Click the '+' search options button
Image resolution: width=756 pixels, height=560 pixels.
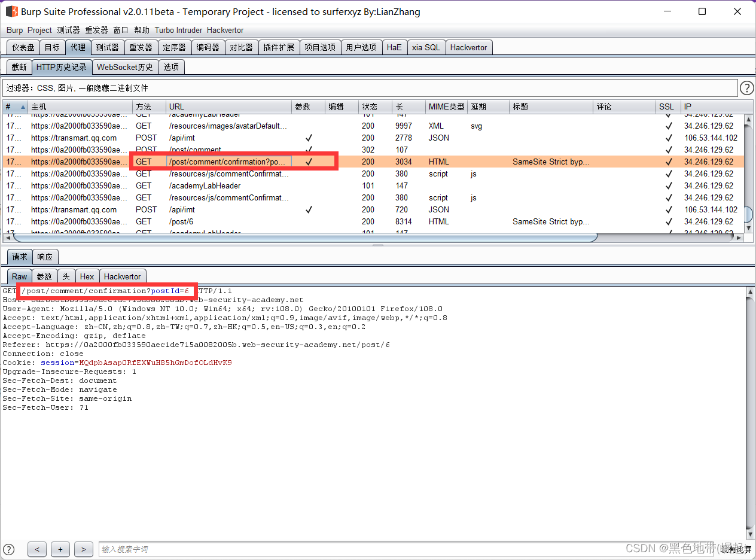60,549
